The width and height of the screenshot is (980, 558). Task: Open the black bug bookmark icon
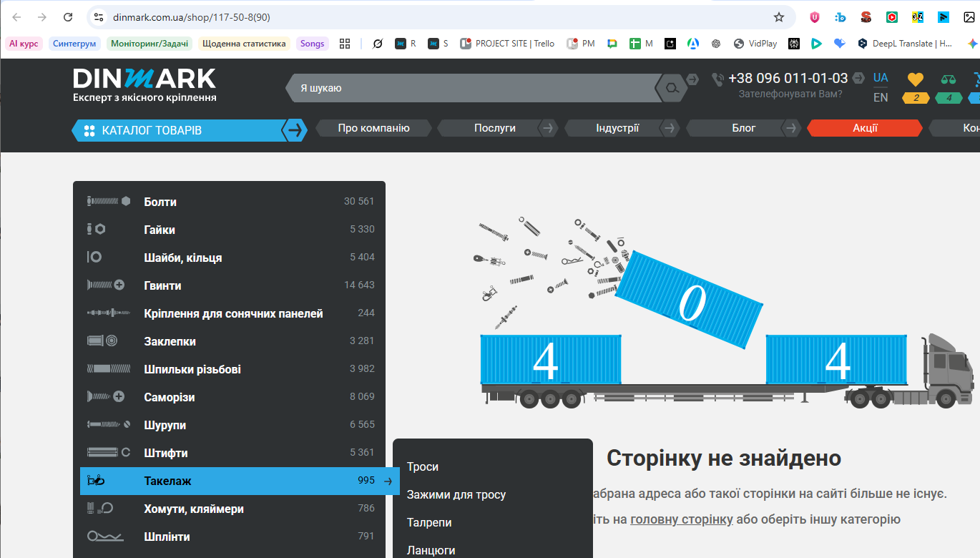[x=793, y=44]
